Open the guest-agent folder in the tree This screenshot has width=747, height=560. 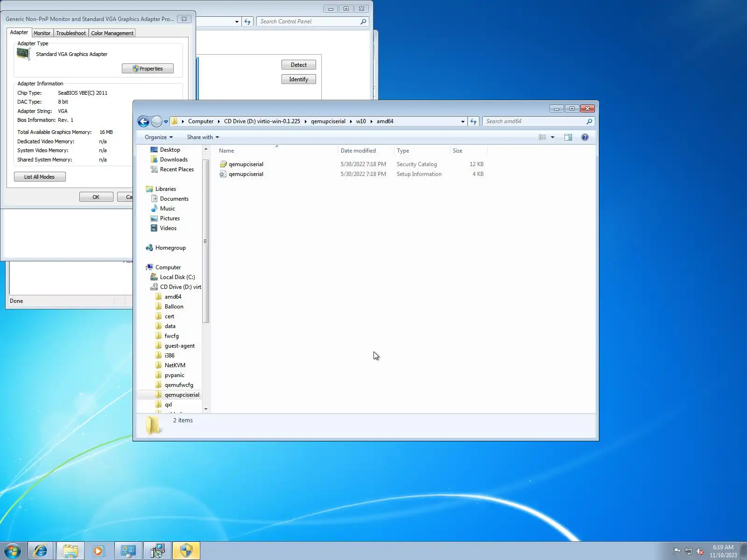175,346
